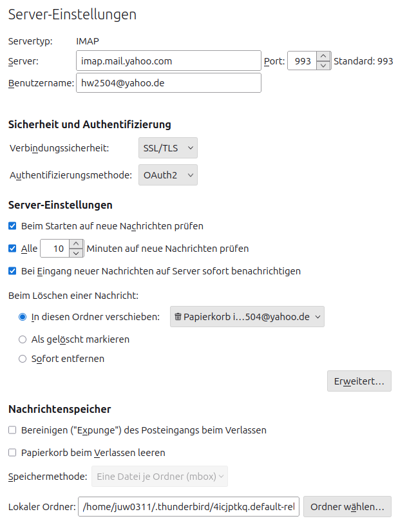Viewport: 407px width, 532px height.
Task: Click the Server hostname input field
Action: (x=168, y=61)
